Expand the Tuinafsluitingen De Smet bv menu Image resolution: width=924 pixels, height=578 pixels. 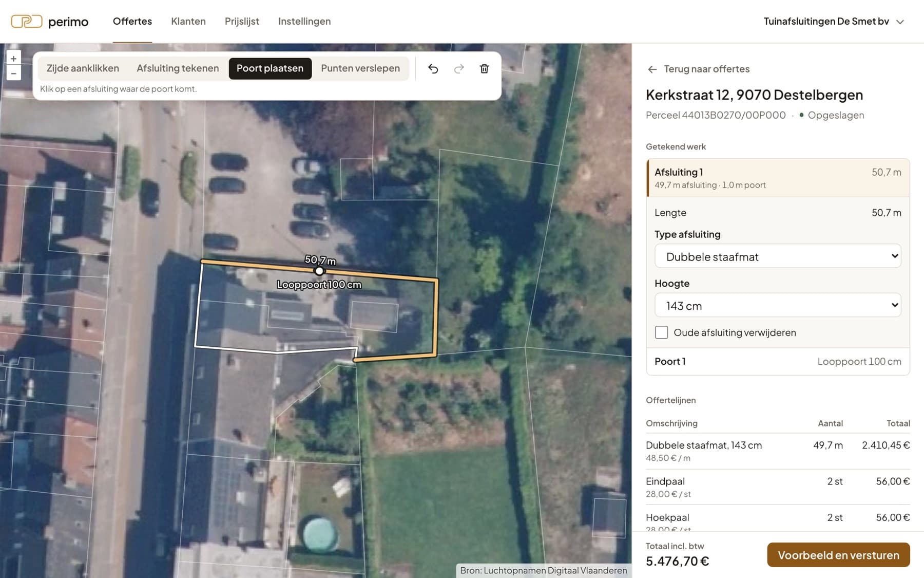pyautogui.click(x=833, y=22)
